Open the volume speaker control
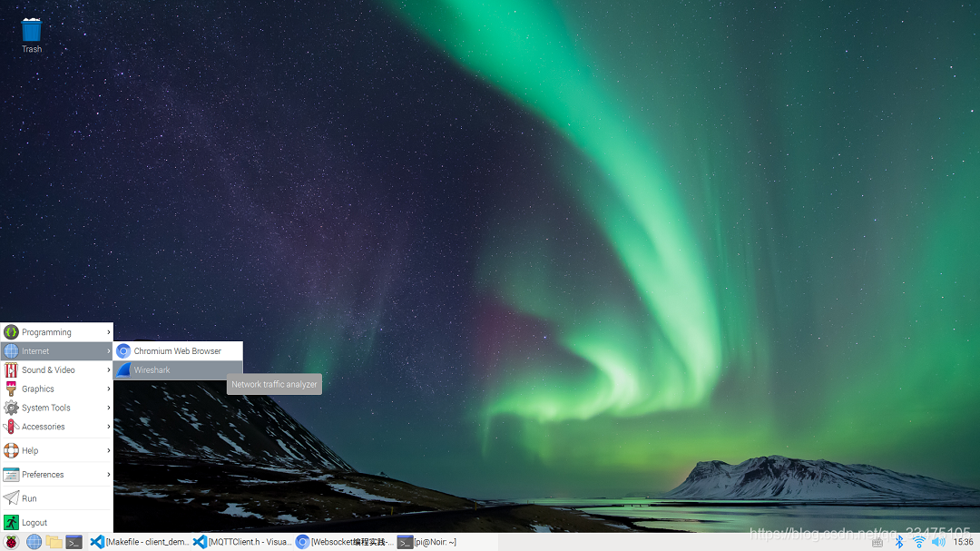 coord(938,542)
